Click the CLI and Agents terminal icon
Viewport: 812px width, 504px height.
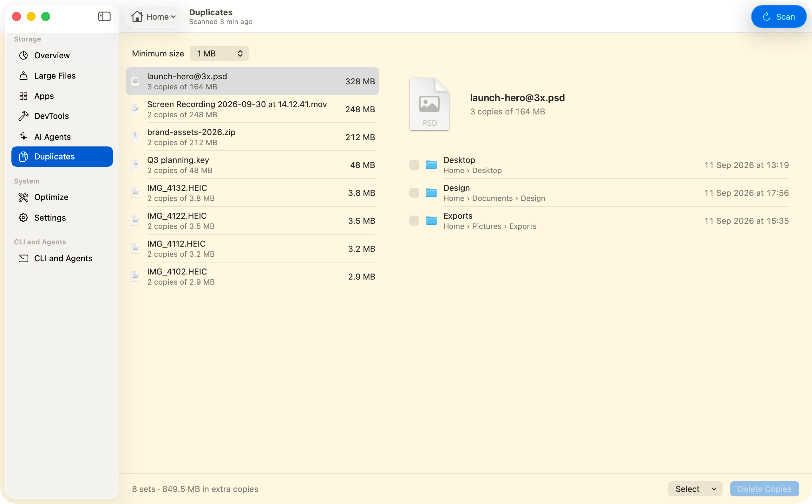[23, 258]
